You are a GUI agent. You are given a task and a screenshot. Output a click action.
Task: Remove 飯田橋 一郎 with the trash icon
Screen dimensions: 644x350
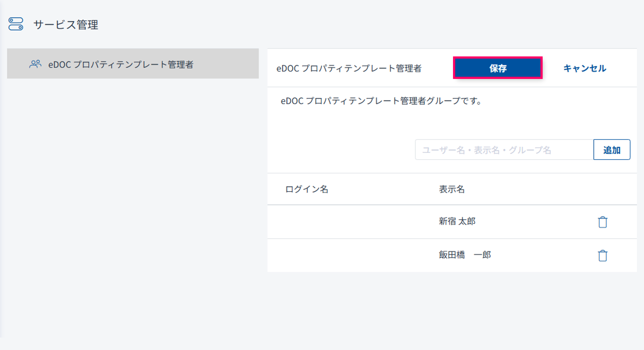pyautogui.click(x=602, y=255)
